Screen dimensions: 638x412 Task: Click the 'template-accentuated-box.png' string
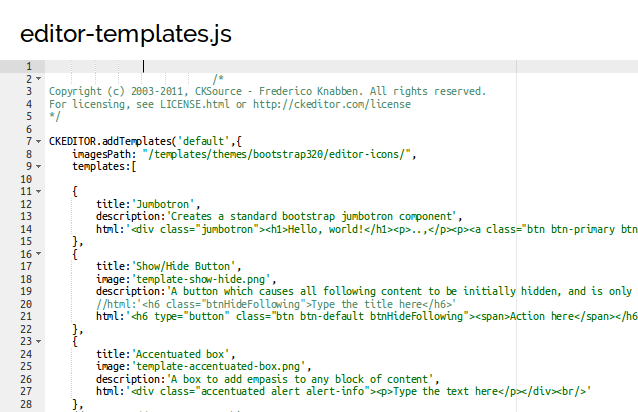click(218, 366)
